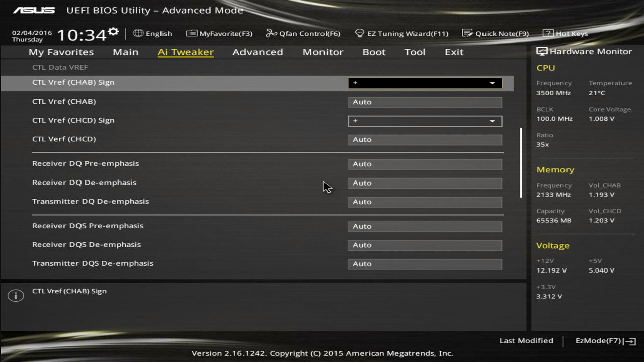Show the Hot Keys help

566,33
